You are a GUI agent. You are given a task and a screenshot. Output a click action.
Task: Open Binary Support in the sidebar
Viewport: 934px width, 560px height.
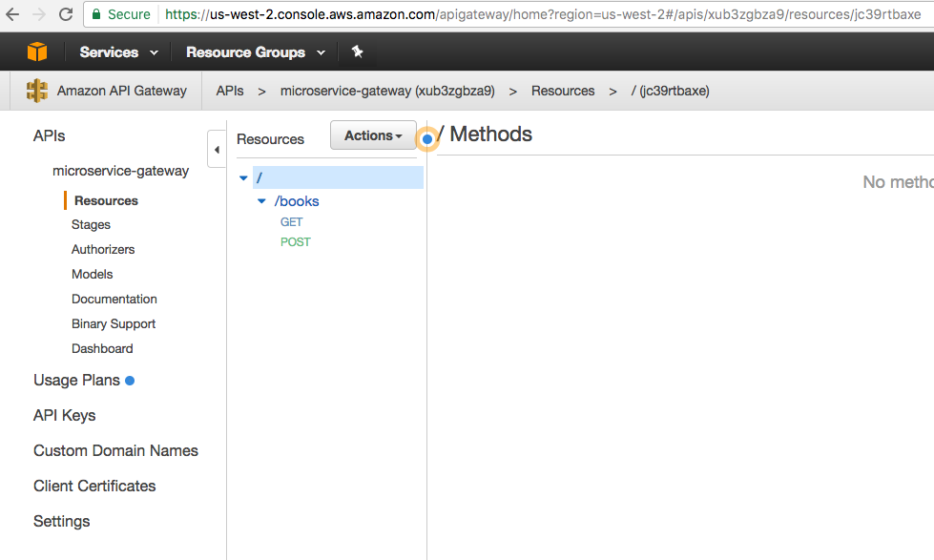pyautogui.click(x=114, y=324)
